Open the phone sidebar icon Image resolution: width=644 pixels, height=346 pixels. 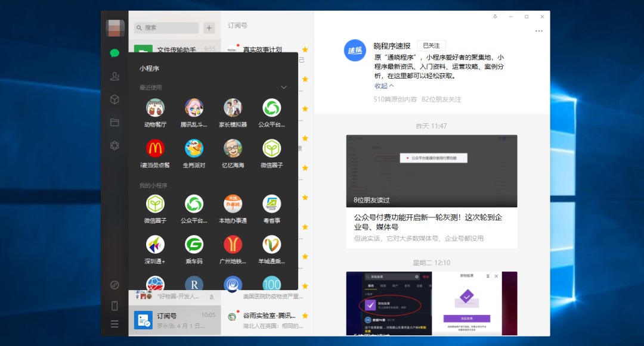(114, 306)
